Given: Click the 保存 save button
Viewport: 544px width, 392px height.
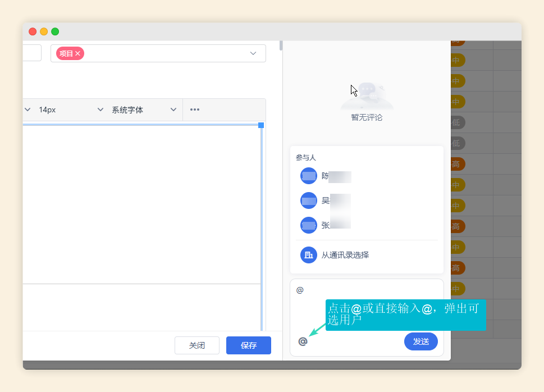Looking at the screenshot, I should click(248, 345).
